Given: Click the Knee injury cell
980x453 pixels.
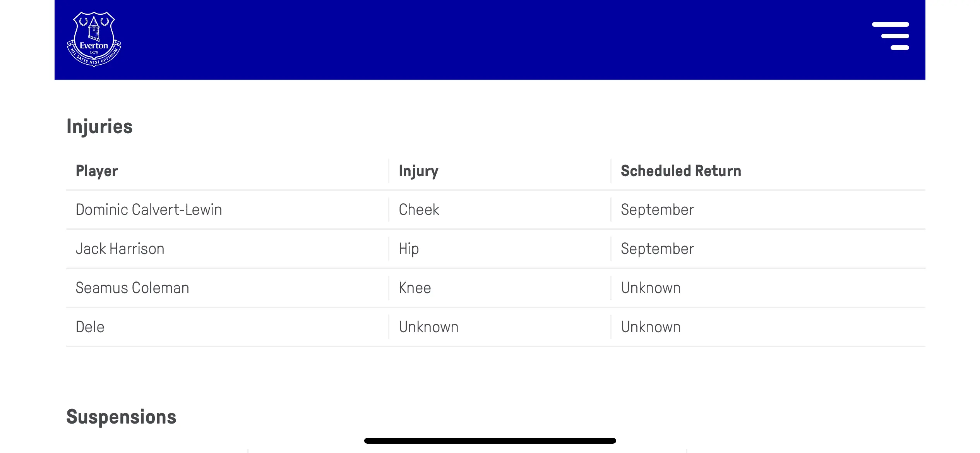Looking at the screenshot, I should coord(415,288).
